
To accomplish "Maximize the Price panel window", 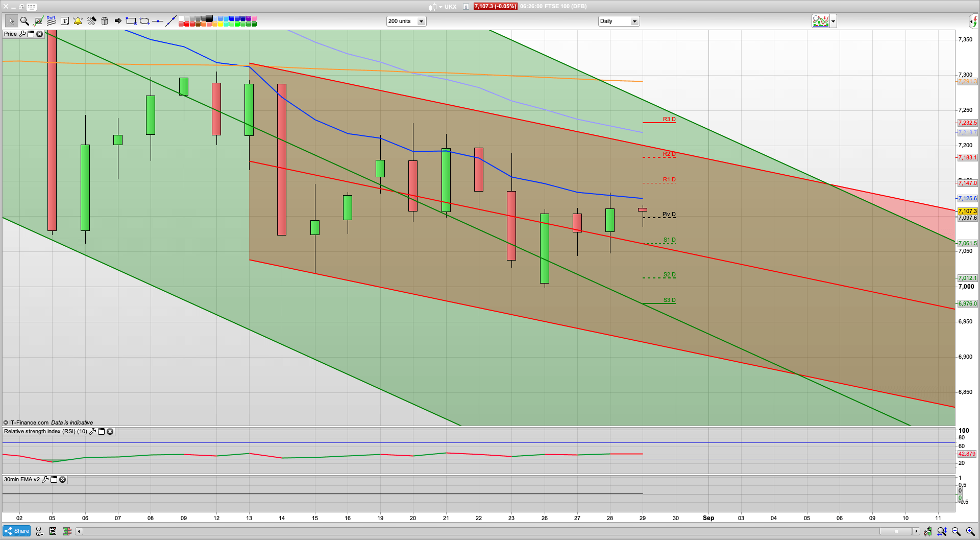I will pyautogui.click(x=31, y=34).
